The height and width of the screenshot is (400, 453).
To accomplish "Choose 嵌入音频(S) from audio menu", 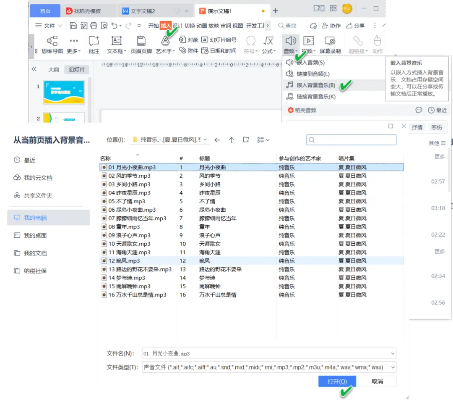I will [311, 62].
